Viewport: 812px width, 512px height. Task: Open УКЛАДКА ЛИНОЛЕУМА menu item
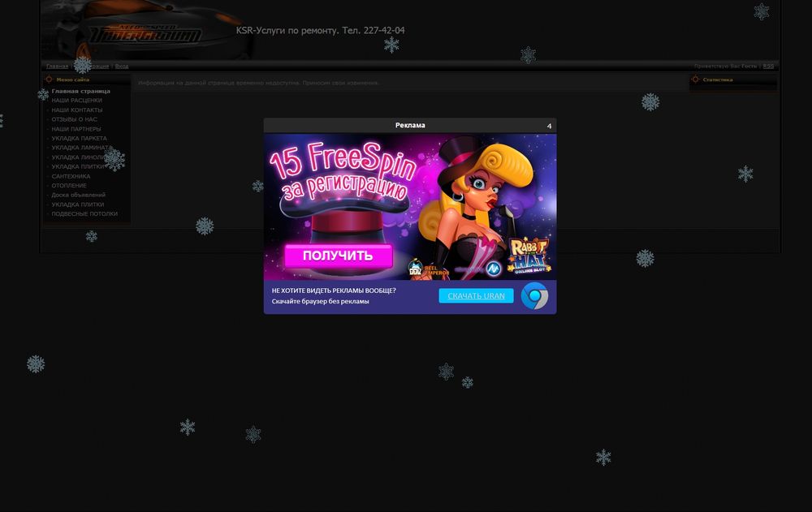tap(81, 157)
